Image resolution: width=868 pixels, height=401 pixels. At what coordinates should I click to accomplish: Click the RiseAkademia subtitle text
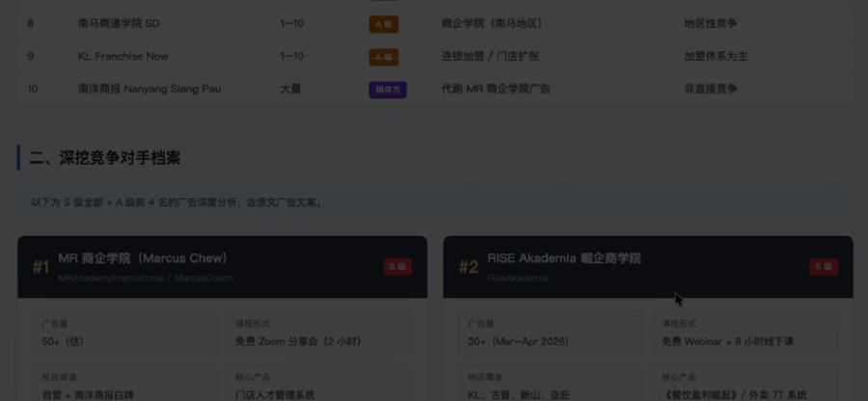[x=518, y=279]
